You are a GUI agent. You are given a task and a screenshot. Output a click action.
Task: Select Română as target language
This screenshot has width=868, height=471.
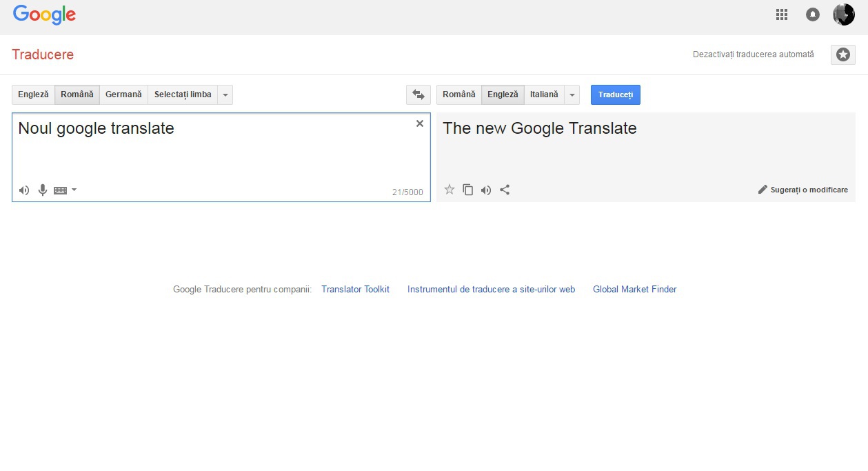coord(459,94)
